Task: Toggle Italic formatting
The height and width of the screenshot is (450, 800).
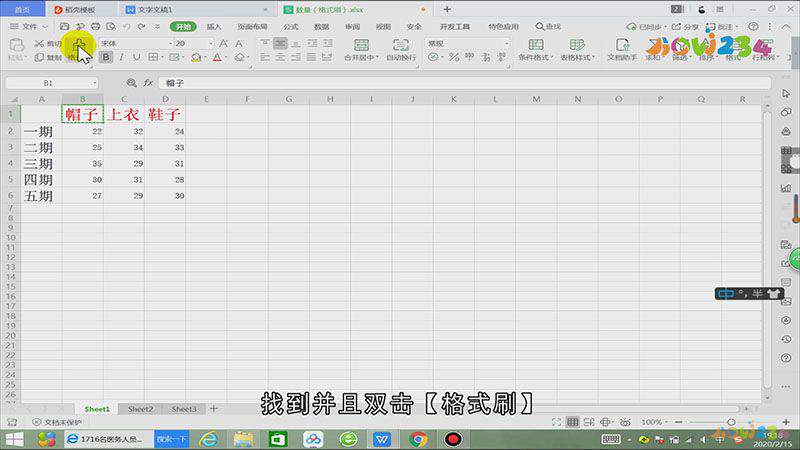Action: 121,57
